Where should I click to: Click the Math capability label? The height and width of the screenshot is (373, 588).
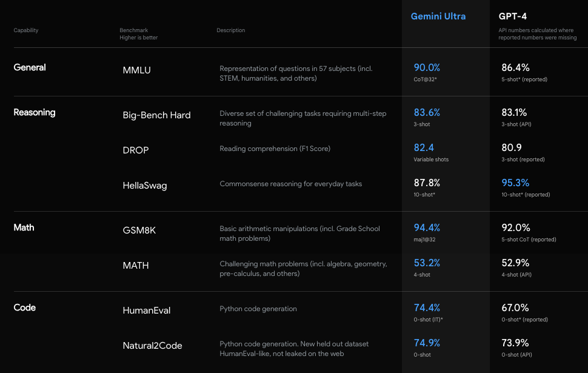pyautogui.click(x=24, y=227)
